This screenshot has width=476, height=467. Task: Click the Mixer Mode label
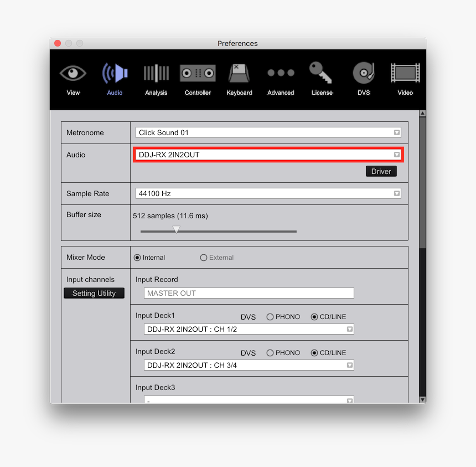(x=86, y=258)
